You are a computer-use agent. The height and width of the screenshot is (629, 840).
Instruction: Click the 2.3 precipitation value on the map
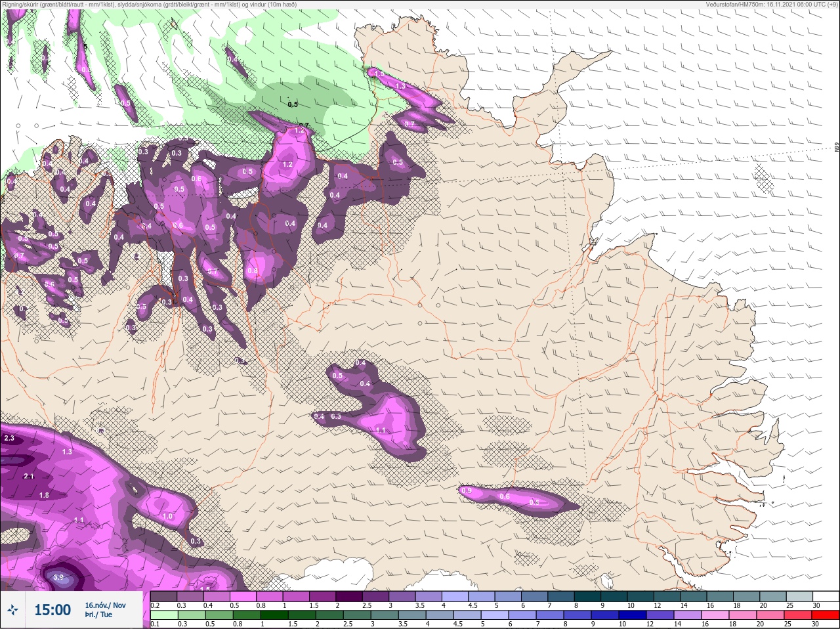coord(9,438)
